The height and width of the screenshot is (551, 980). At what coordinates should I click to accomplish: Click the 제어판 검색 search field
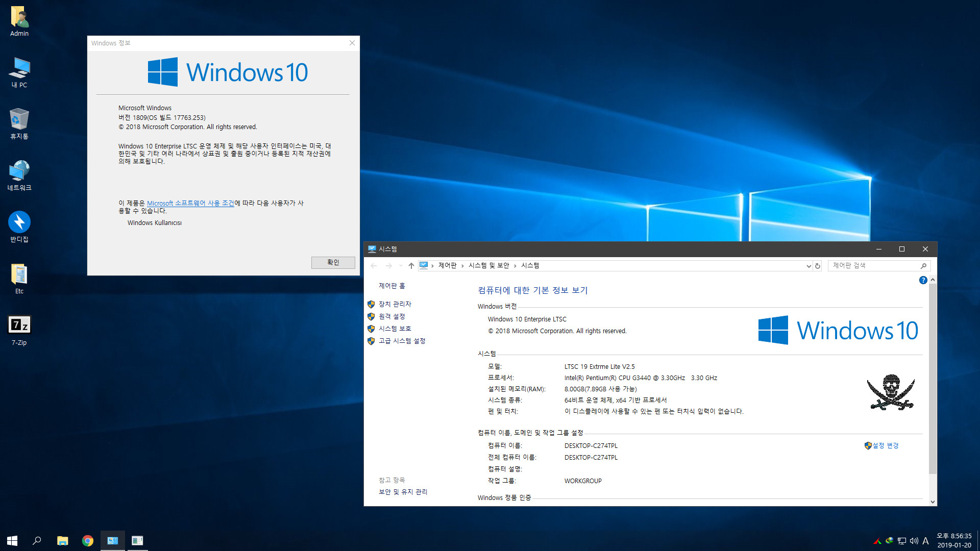click(x=873, y=266)
